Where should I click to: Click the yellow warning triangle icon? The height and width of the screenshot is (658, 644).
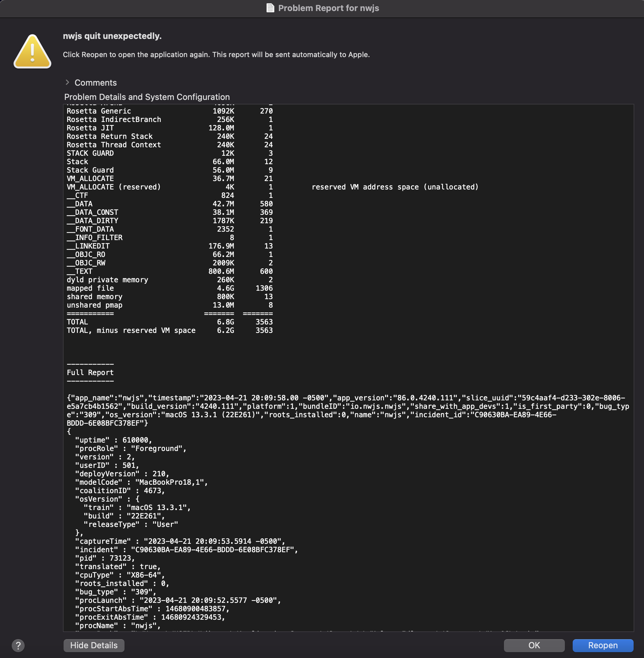click(x=32, y=52)
